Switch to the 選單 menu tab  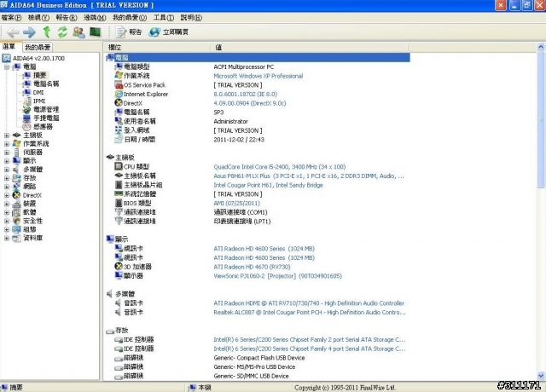coord(9,47)
